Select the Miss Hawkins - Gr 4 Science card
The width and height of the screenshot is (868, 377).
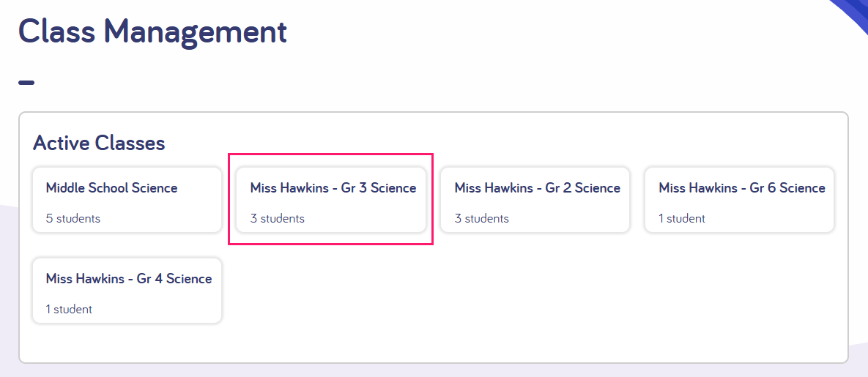click(x=127, y=291)
